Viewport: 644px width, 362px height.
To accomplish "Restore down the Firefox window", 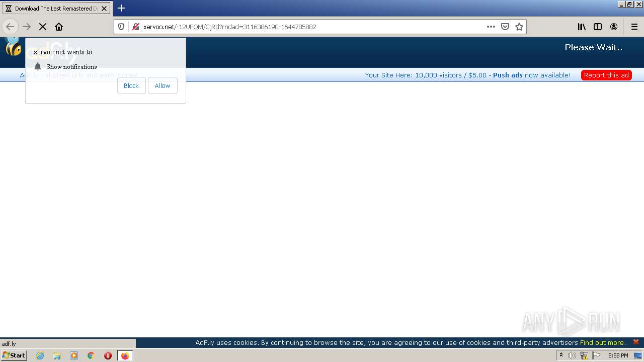I will tap(630, 4).
